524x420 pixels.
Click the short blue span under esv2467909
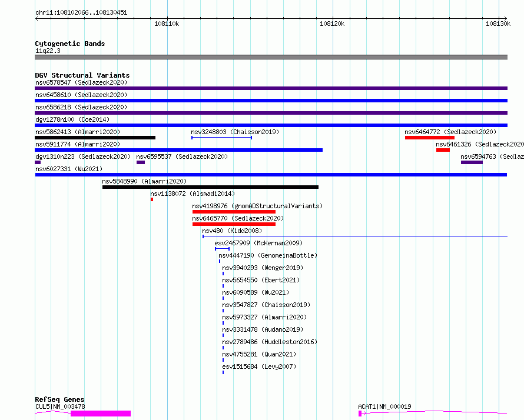click(222, 249)
